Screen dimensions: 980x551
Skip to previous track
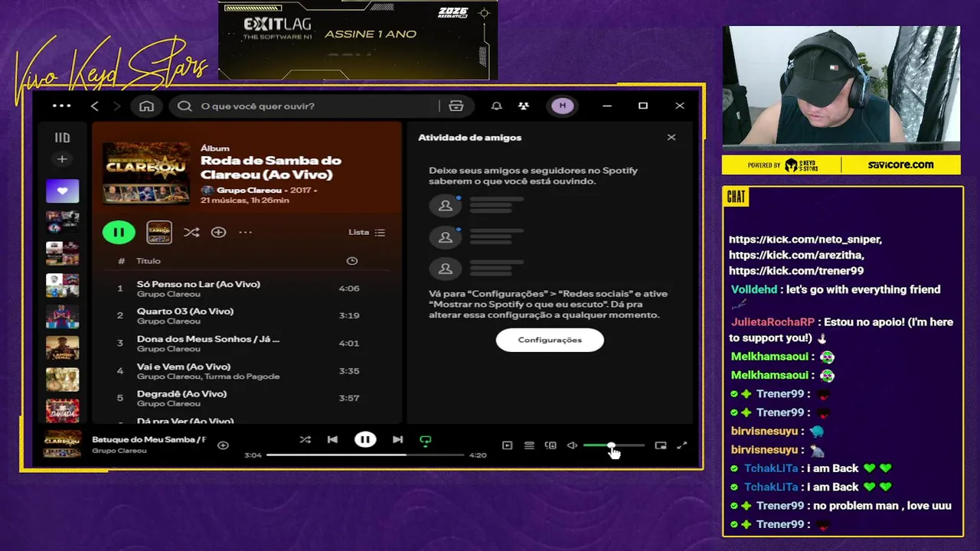(x=332, y=439)
